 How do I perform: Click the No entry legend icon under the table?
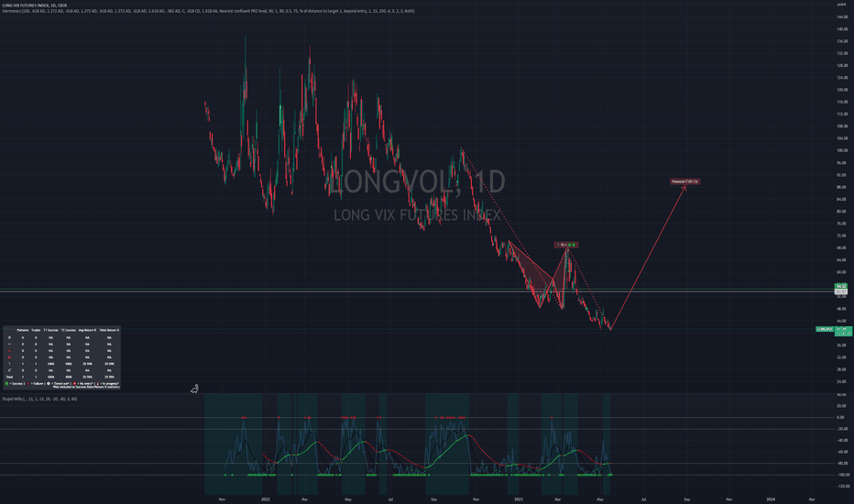(x=74, y=384)
